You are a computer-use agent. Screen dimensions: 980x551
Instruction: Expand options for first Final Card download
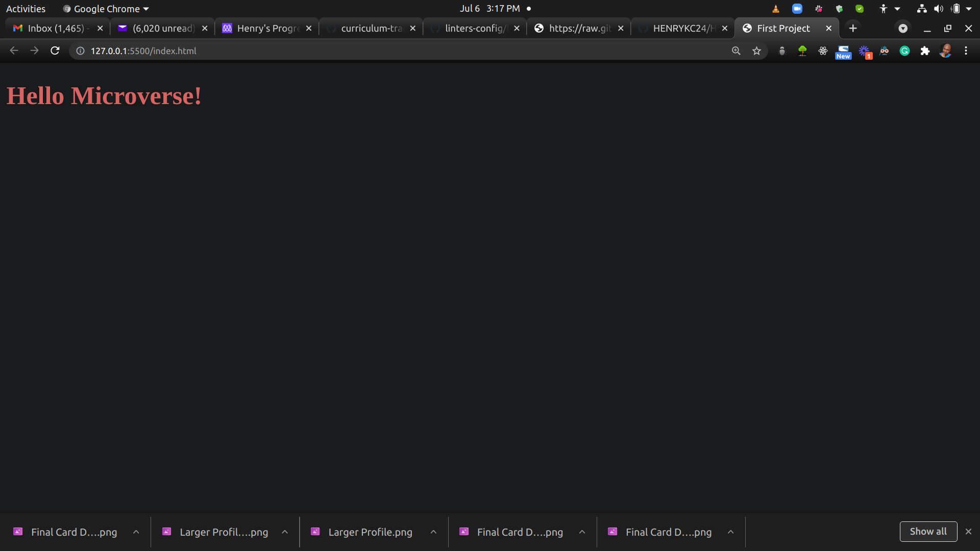click(x=136, y=532)
